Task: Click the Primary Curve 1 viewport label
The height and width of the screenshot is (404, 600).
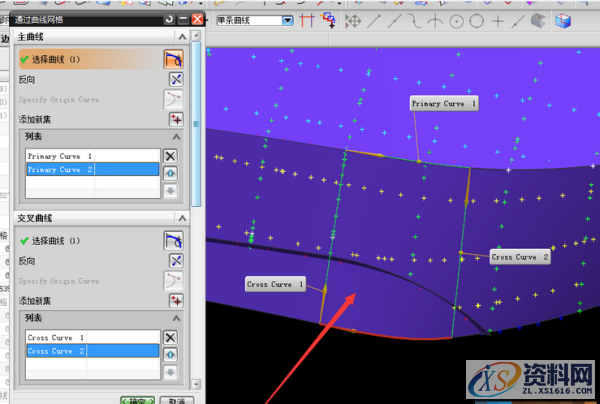Action: 444,103
